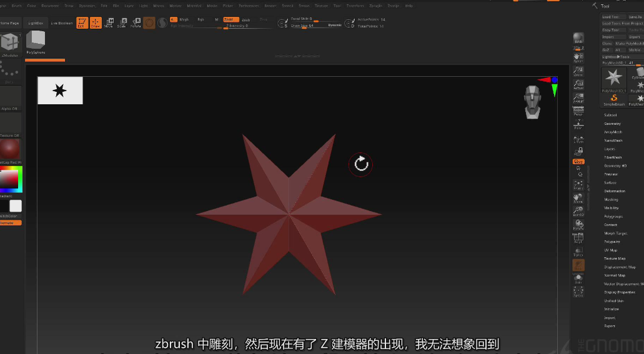
Task: Click the L.Sym local symmetry icon
Action: (x=578, y=140)
